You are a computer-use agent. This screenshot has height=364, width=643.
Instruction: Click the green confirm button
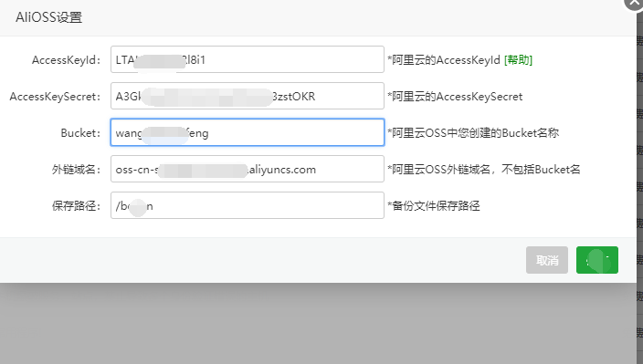(597, 260)
